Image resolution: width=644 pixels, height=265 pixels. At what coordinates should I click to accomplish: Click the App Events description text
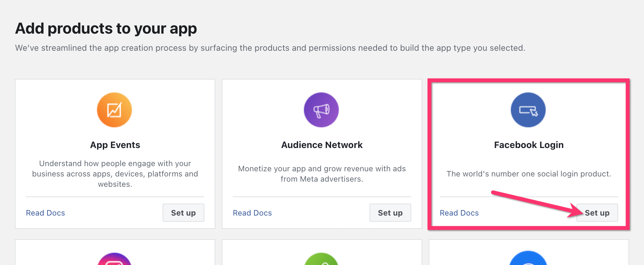click(x=115, y=174)
